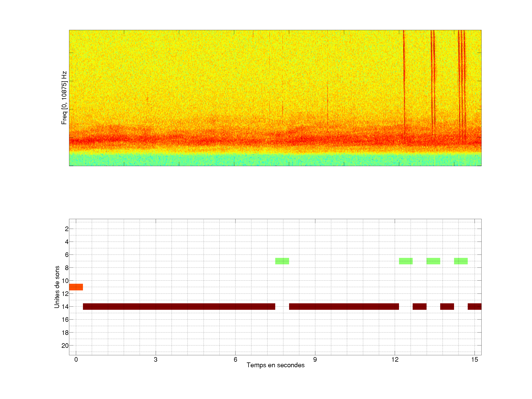The image size is (532, 399).
Task: Click the green segment between 7 and 8 seconds
Action: click(x=282, y=261)
